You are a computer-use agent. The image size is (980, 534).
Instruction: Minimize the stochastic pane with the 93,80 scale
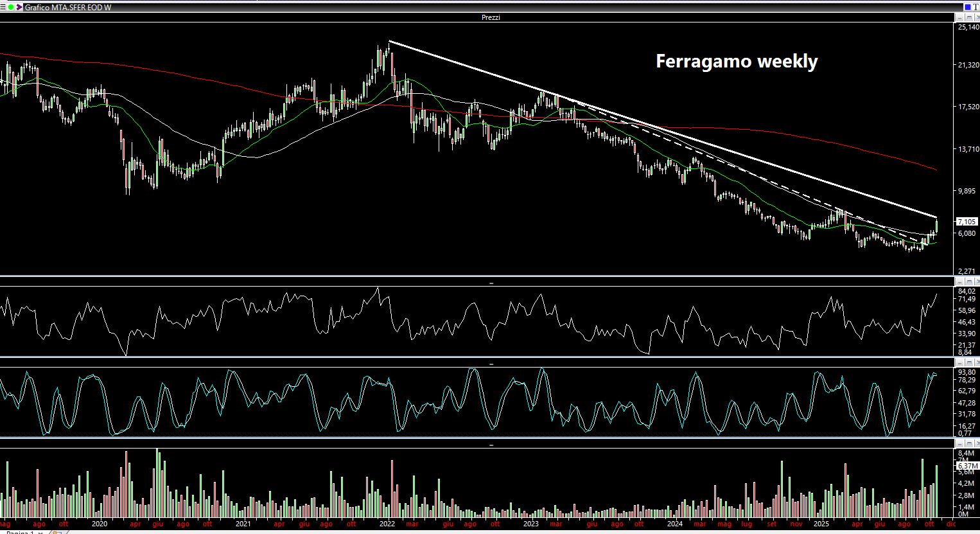tap(960, 363)
